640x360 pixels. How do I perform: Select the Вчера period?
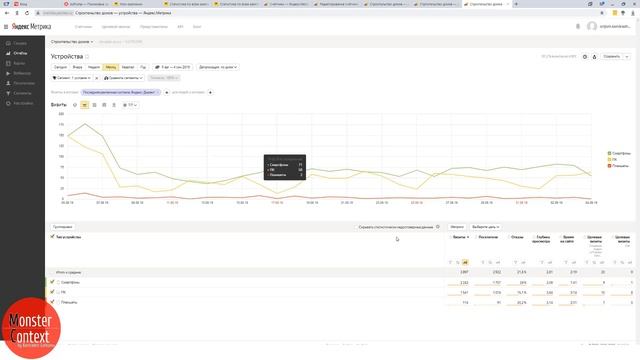77,67
